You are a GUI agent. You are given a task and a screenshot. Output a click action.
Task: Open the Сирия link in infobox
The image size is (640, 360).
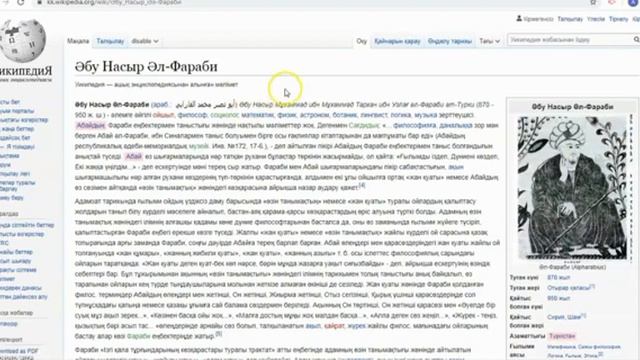click(555, 317)
